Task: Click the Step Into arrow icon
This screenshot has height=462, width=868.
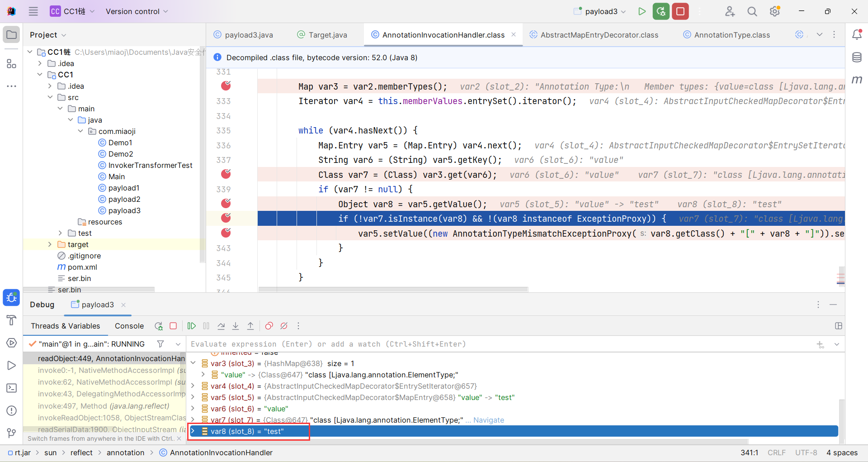Action: tap(236, 326)
